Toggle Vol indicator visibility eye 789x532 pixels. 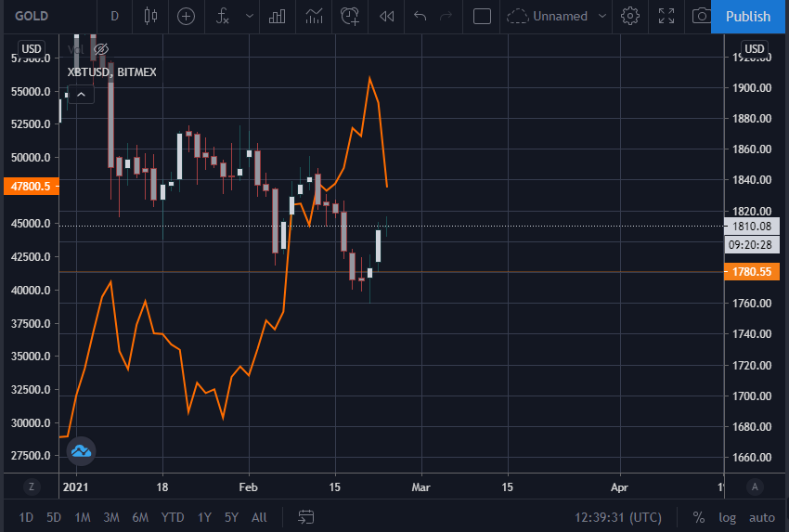(x=101, y=49)
